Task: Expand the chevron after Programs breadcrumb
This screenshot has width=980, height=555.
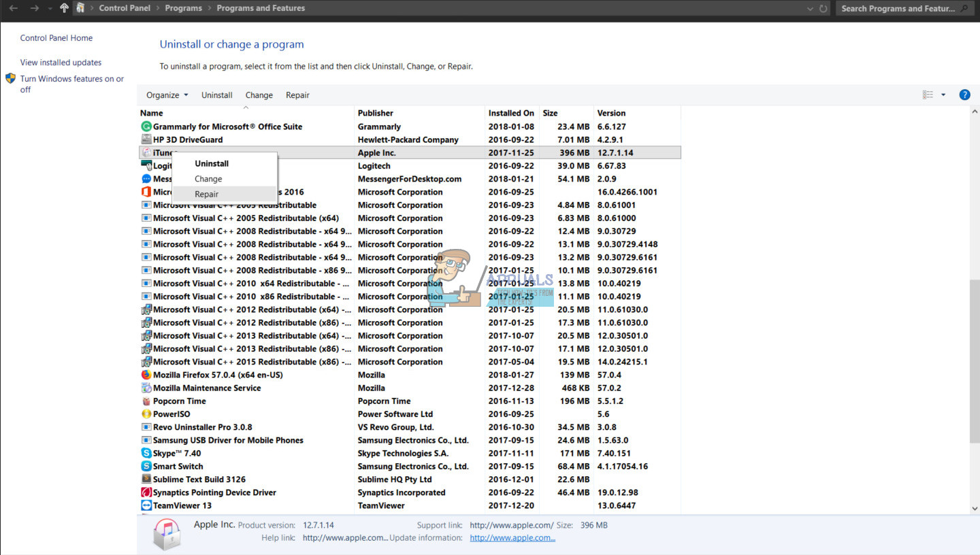Action: click(x=210, y=8)
